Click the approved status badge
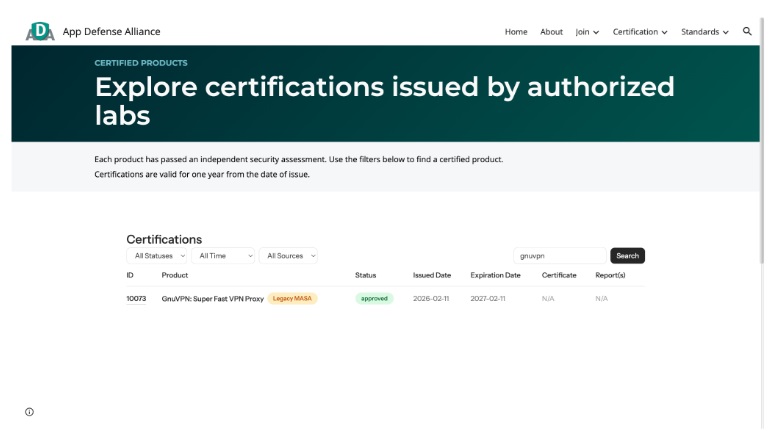The height and width of the screenshot is (431, 774). point(374,299)
